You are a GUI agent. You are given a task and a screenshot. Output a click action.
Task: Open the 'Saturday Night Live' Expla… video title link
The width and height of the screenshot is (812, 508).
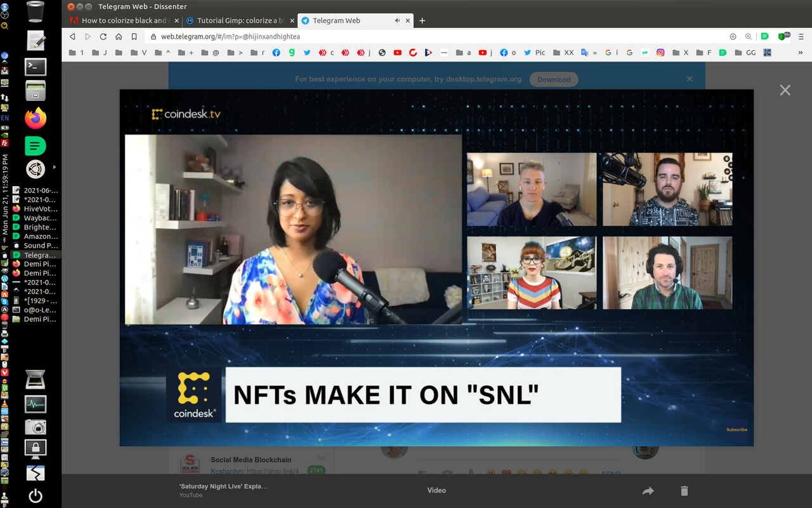click(x=223, y=486)
